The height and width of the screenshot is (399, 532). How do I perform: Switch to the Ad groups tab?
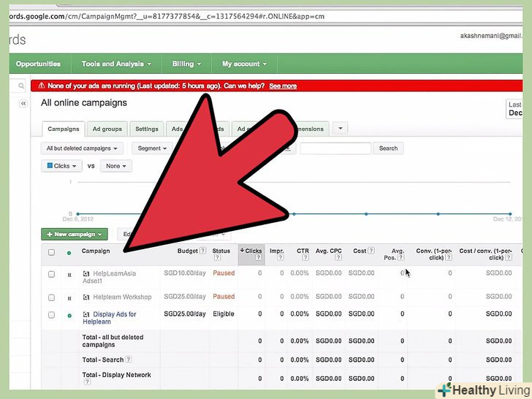click(107, 129)
